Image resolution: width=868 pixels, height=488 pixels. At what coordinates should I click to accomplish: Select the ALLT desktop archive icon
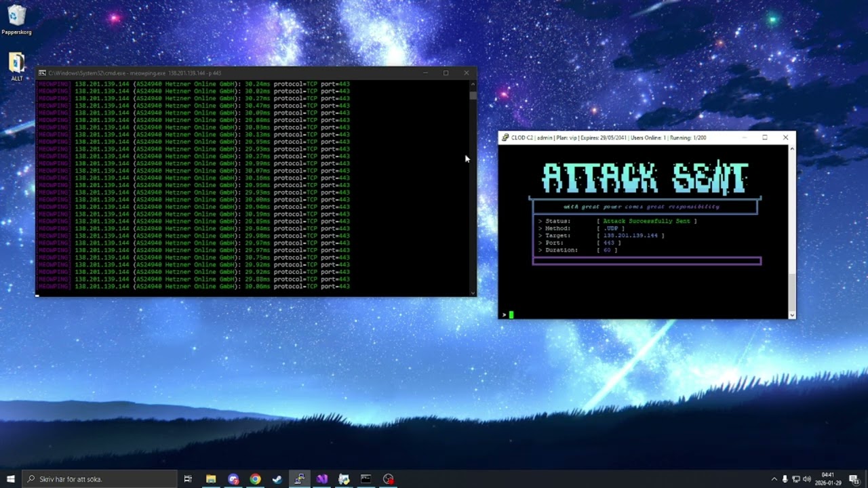pyautogui.click(x=16, y=66)
